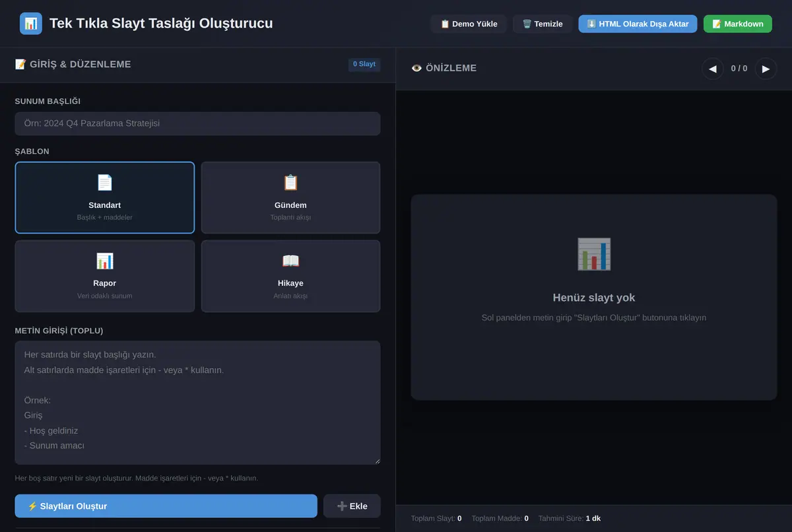Click the slide position indicator 0 / 0

click(739, 69)
